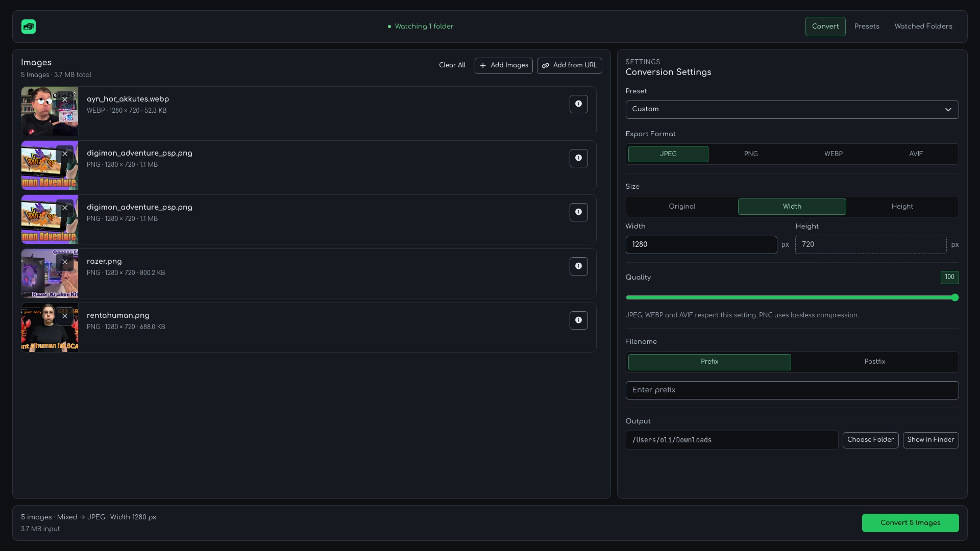The width and height of the screenshot is (980, 551).
Task: Click the Width input field showing 1280
Action: [x=701, y=245]
